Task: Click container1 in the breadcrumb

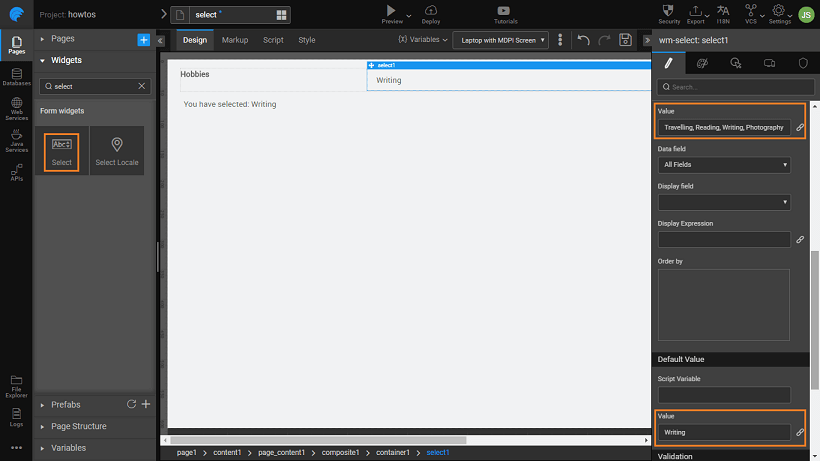Action: [x=392, y=453]
